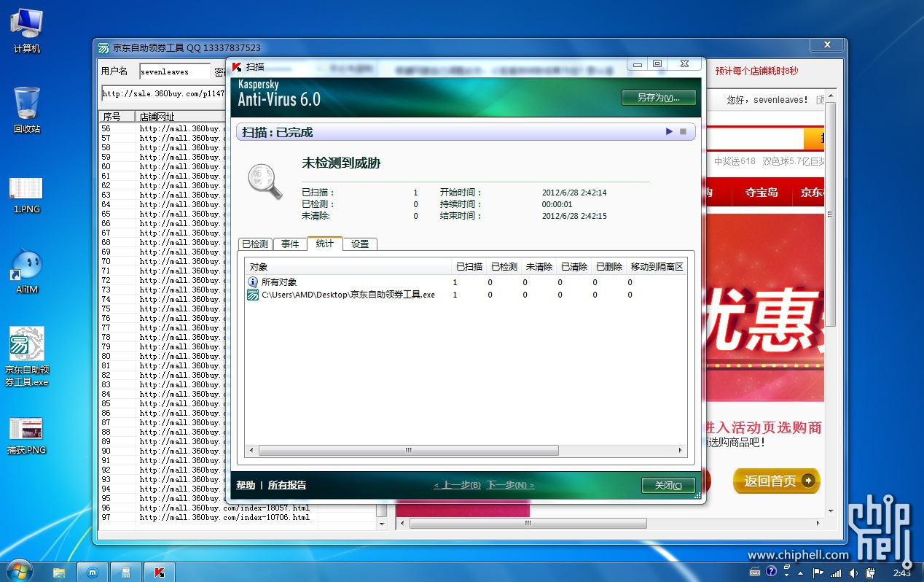924x582 pixels.
Task: Click the Kaspersky K title bar icon
Action: pyautogui.click(x=237, y=66)
